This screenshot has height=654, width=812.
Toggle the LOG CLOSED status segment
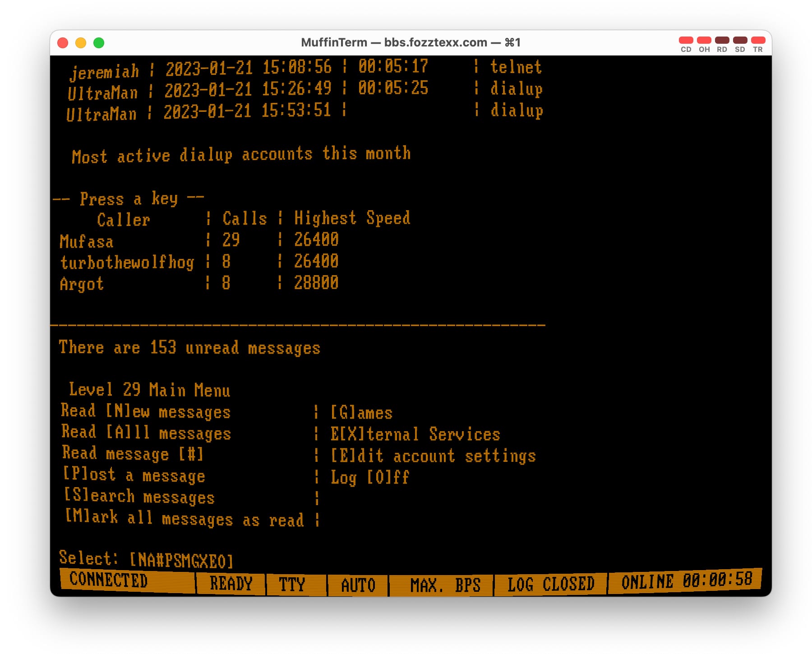click(550, 584)
